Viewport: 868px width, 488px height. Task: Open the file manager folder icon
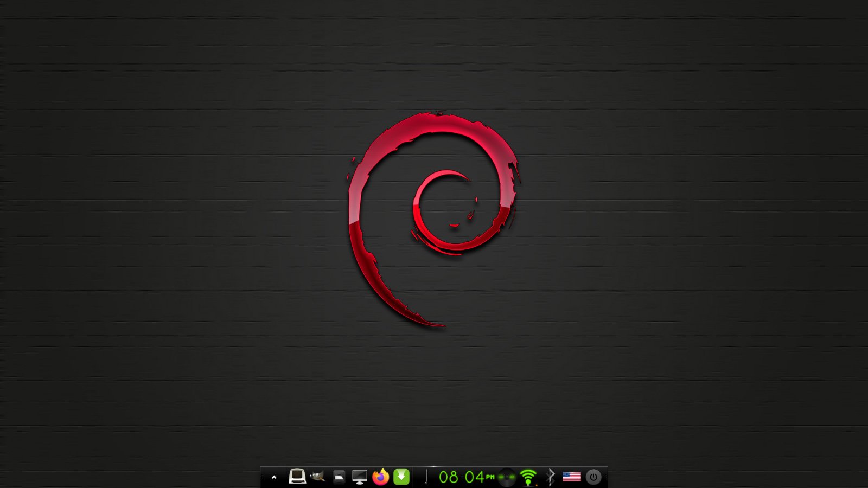[x=339, y=477]
